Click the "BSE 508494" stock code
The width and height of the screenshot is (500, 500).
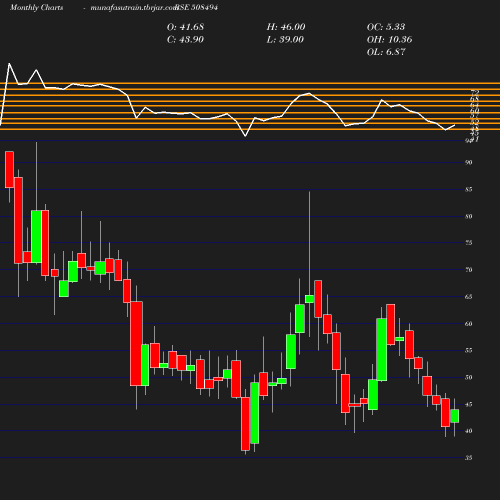click(197, 8)
